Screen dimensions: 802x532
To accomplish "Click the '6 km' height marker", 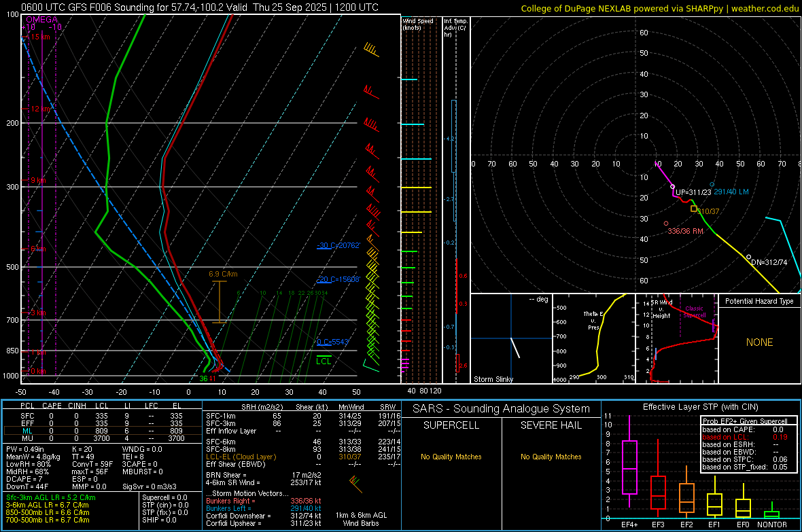I will [38, 249].
